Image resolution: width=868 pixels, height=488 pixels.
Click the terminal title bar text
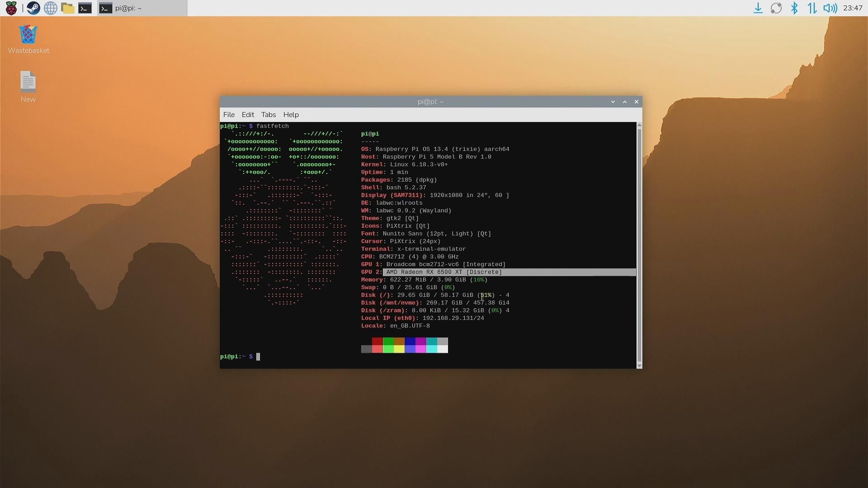click(x=430, y=102)
